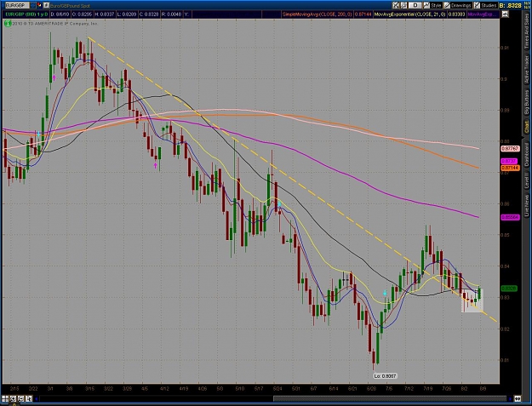
Task: Open the Level II side tab
Action: [x=527, y=180]
